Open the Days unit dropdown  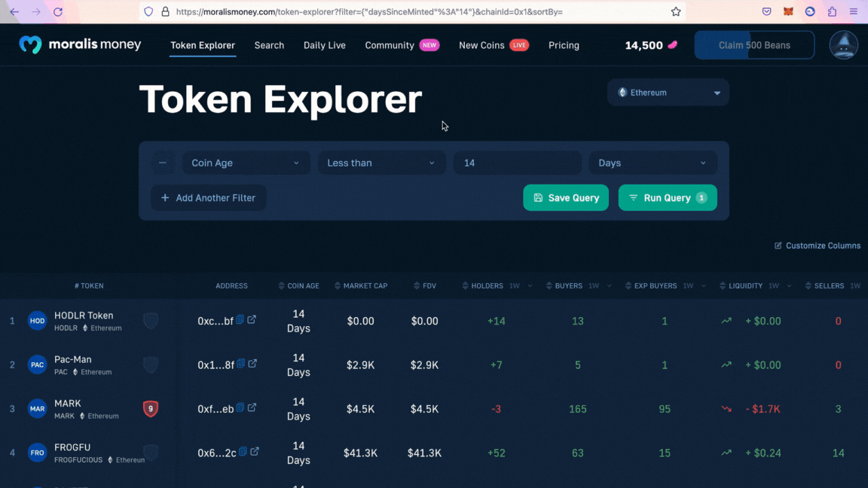(x=653, y=163)
